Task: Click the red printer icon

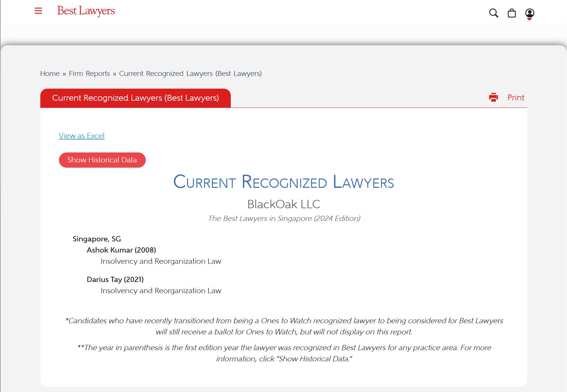Action: 493,97
